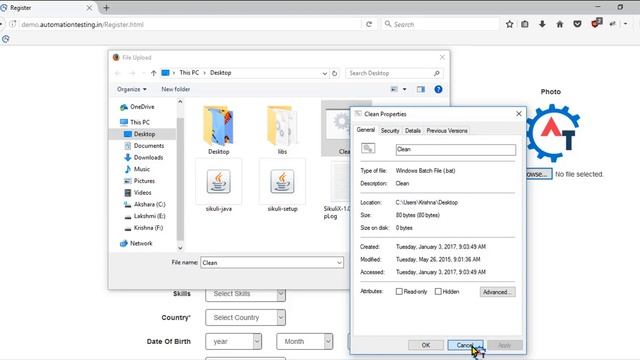The image size is (640, 360).
Task: Open the Firefox downloads arrow icon
Action: (x=542, y=24)
